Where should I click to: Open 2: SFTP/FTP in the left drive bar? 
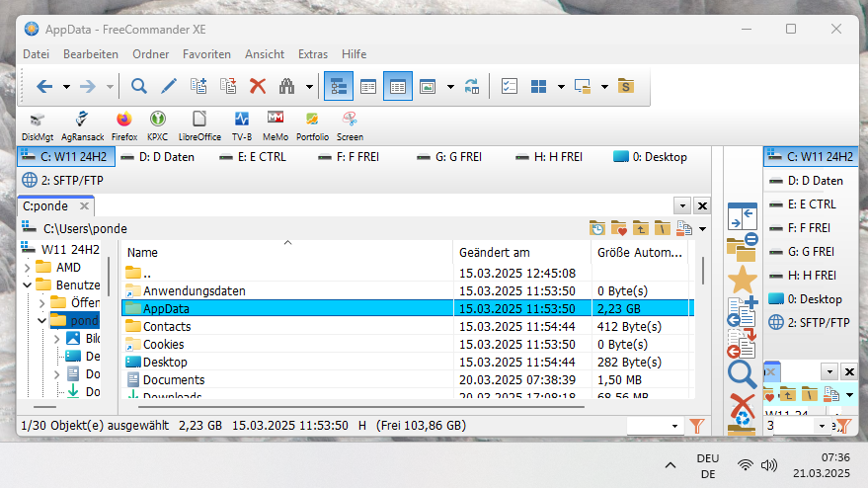tap(62, 181)
